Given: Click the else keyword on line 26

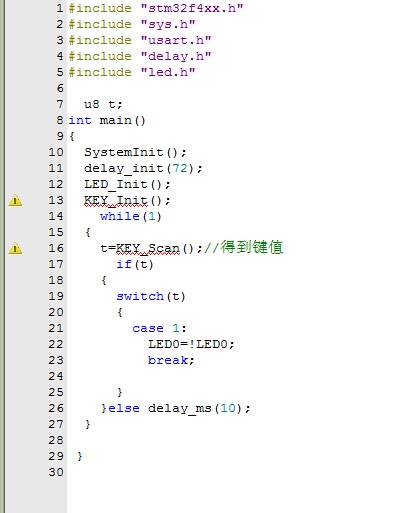Looking at the screenshot, I should pos(124,408).
